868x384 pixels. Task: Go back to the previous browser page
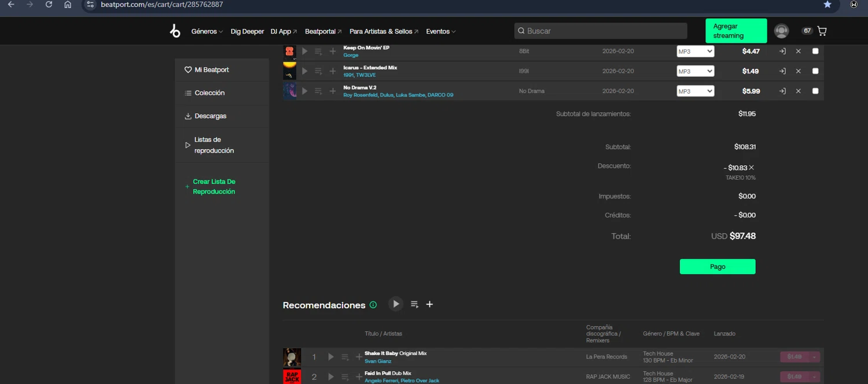[11, 5]
